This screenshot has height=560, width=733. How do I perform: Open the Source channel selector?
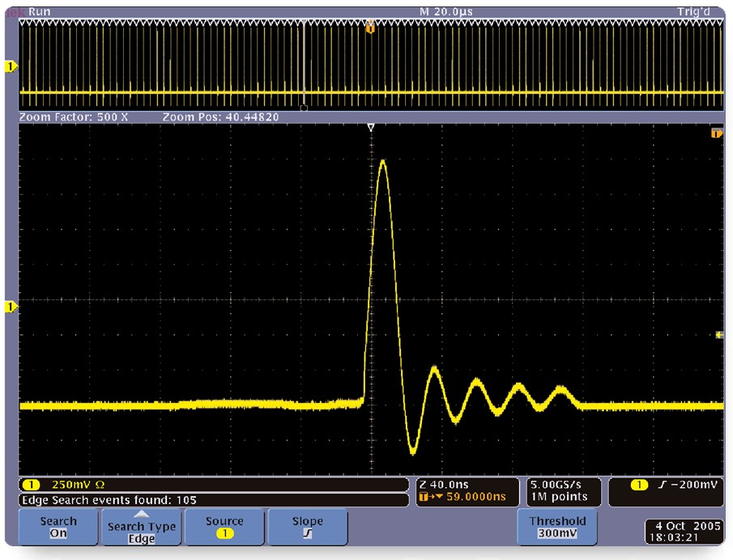224,527
